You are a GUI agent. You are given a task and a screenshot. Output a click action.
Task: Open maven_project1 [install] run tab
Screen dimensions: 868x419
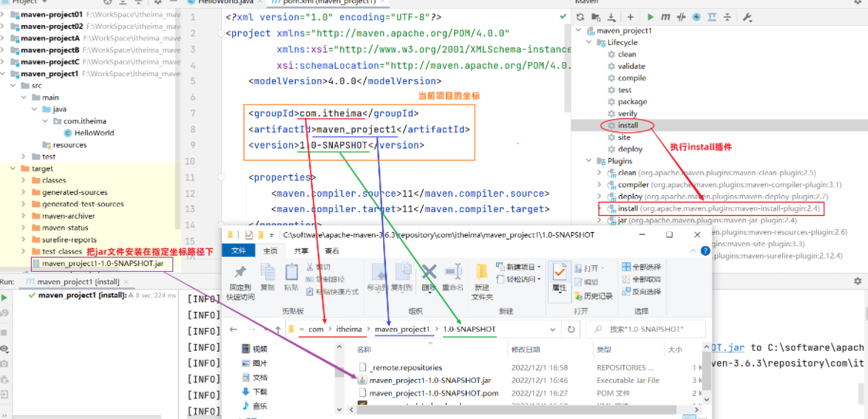point(76,282)
